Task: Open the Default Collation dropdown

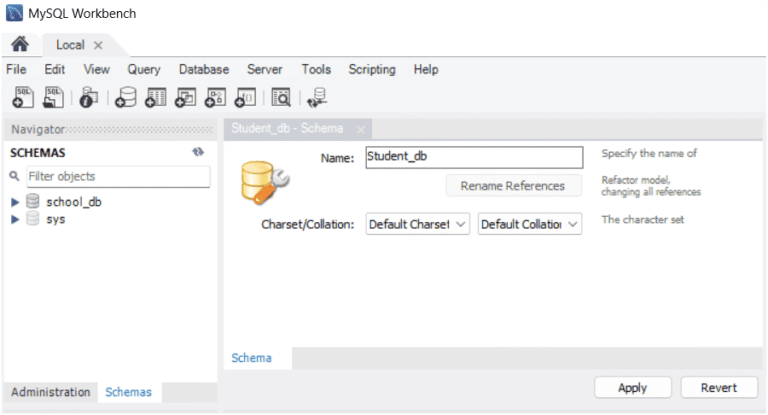Action: [530, 224]
